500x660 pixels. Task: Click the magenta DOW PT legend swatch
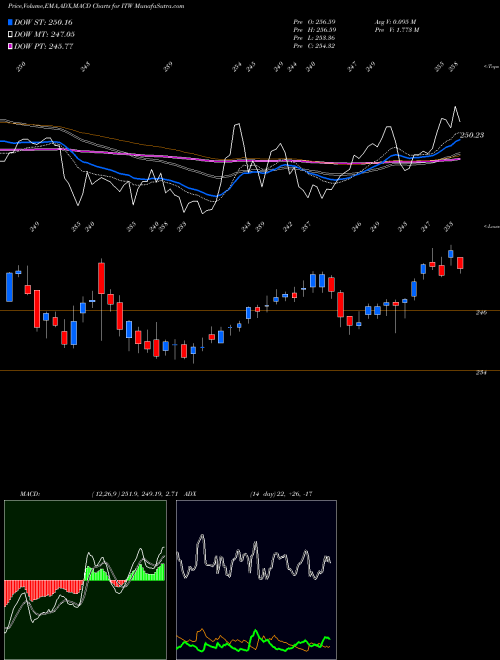10,46
